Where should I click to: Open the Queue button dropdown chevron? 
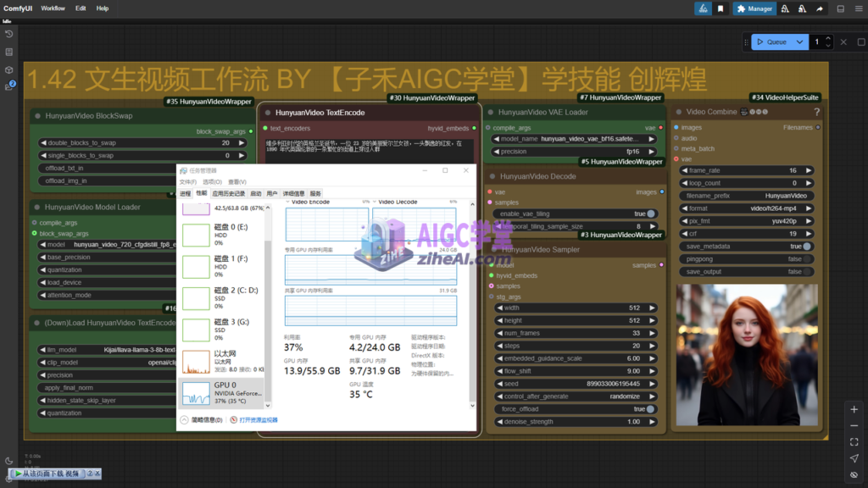tap(800, 42)
